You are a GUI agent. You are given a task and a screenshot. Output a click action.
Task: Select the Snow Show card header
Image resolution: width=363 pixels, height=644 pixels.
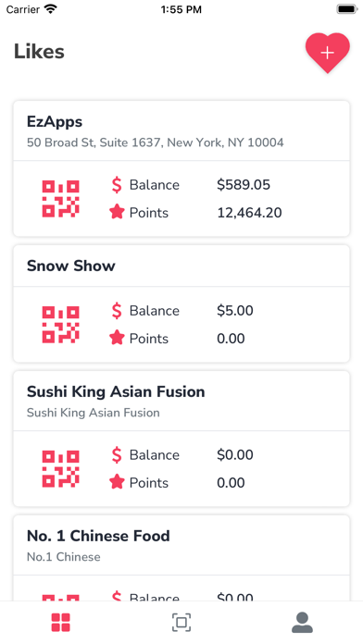pos(181,266)
